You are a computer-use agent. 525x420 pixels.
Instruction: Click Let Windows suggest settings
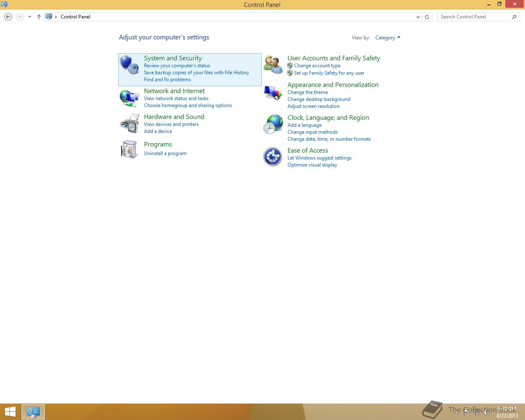click(320, 158)
